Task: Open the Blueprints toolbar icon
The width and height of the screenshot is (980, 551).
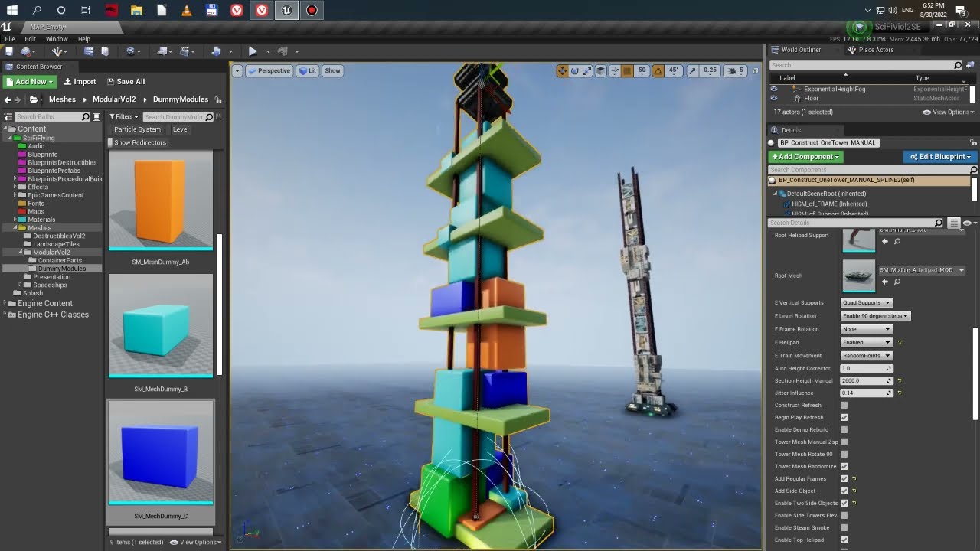Action: [162, 51]
